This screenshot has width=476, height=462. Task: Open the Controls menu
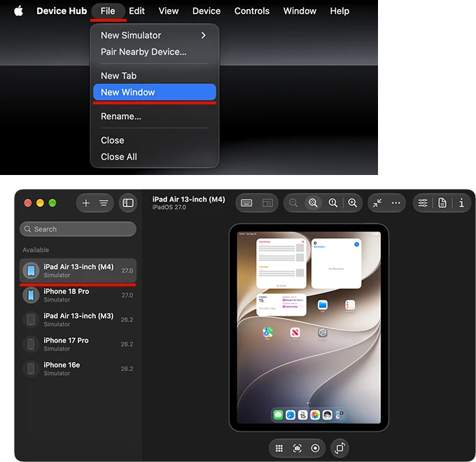click(252, 11)
